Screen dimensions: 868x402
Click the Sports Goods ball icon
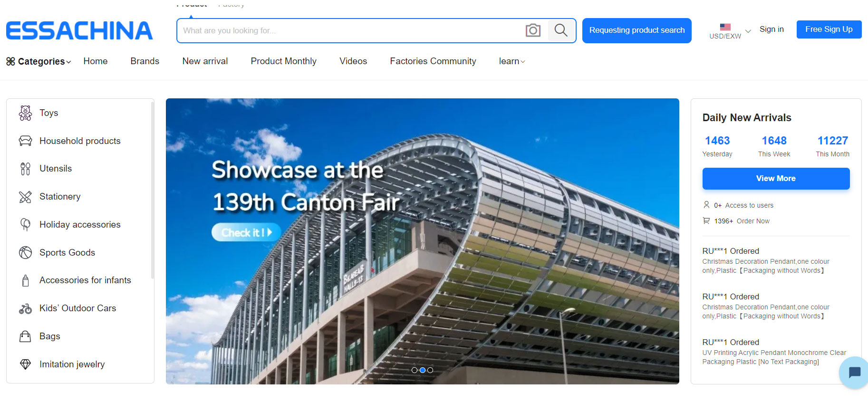point(25,252)
